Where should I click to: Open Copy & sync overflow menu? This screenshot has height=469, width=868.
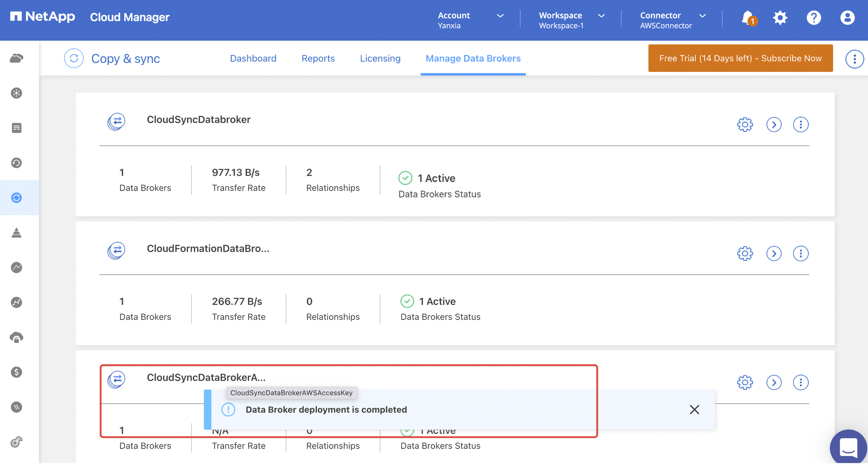(x=854, y=59)
